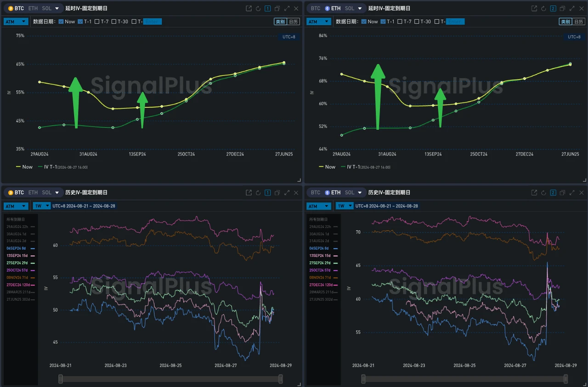The width and height of the screenshot is (588, 387).
Task: Enable the T-30 checkbox in ETH delayed IV panel
Action: coord(417,22)
